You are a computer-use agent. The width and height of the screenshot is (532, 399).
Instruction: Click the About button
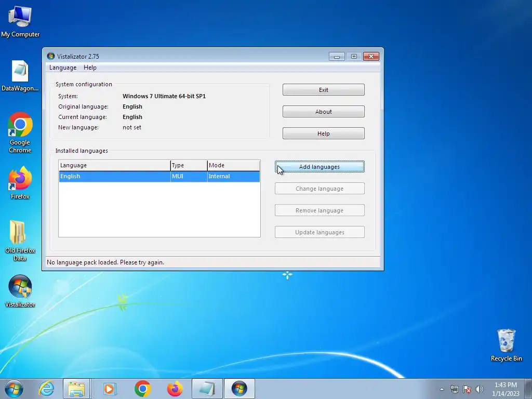click(323, 112)
